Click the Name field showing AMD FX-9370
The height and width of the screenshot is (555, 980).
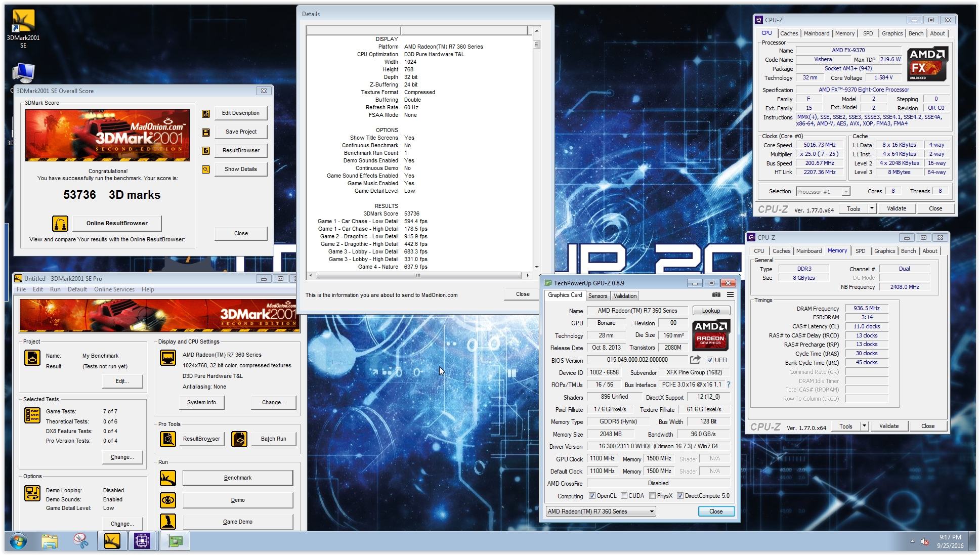point(848,50)
